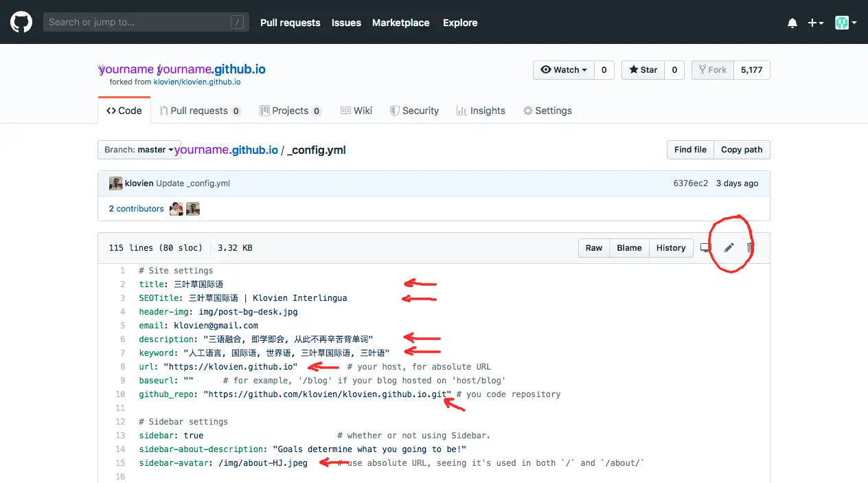This screenshot has height=483, width=868.
Task: Open the repository Settings tab
Action: [547, 111]
